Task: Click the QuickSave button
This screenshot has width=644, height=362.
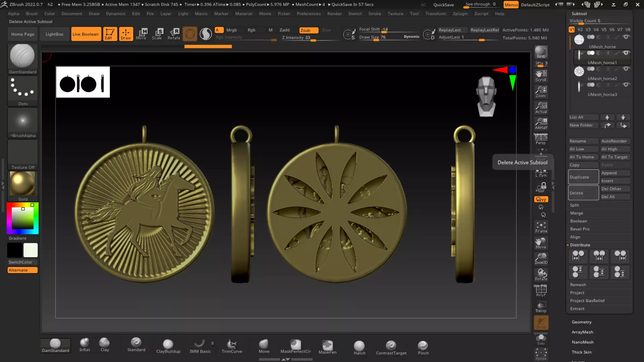Action: pos(443,5)
